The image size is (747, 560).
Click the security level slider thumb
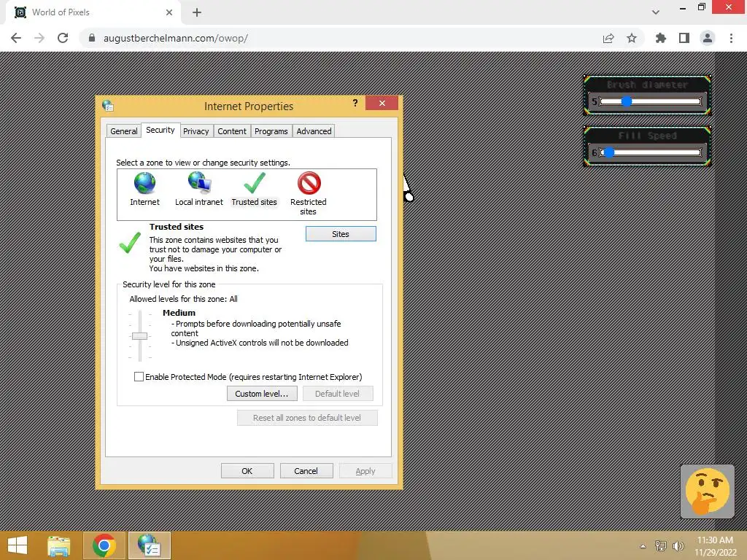point(139,336)
